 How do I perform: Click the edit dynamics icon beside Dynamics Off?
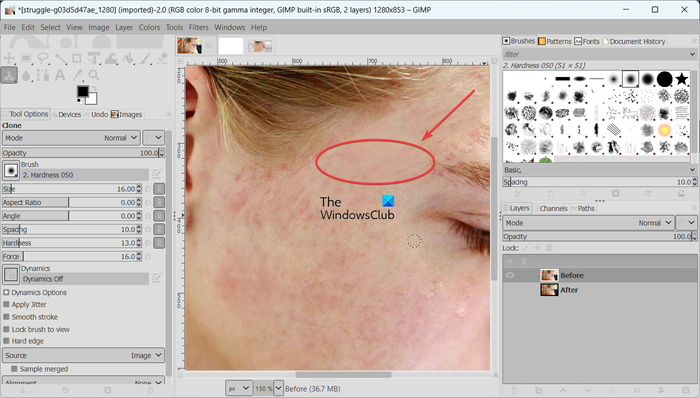pyautogui.click(x=157, y=278)
